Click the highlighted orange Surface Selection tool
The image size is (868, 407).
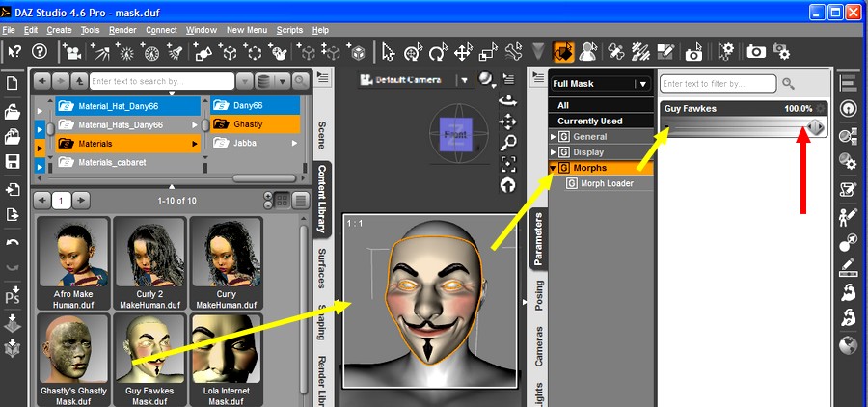(x=563, y=52)
